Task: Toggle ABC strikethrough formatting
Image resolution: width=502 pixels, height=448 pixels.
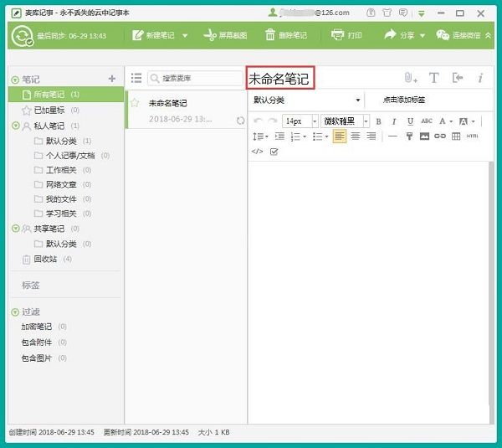Action: tap(427, 121)
